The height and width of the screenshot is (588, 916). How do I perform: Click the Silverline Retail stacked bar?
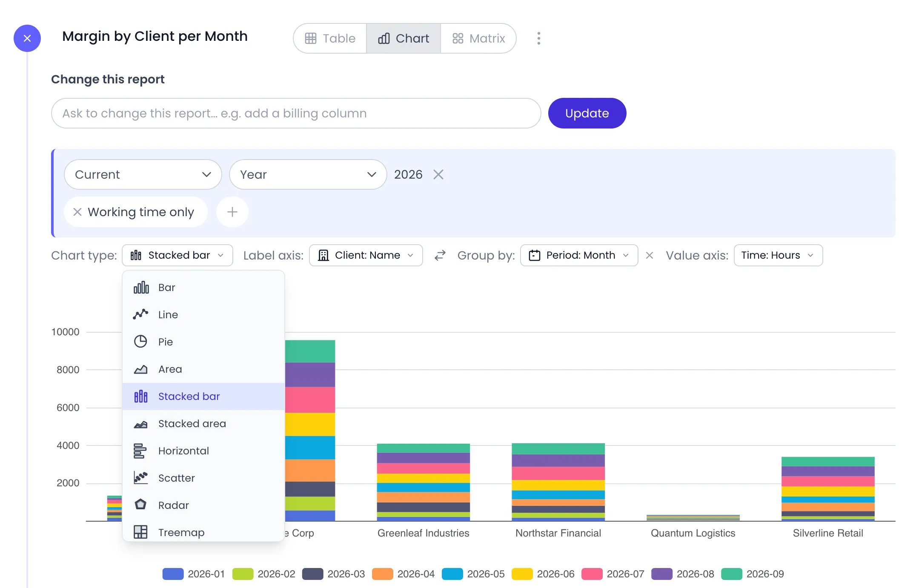coord(828,488)
